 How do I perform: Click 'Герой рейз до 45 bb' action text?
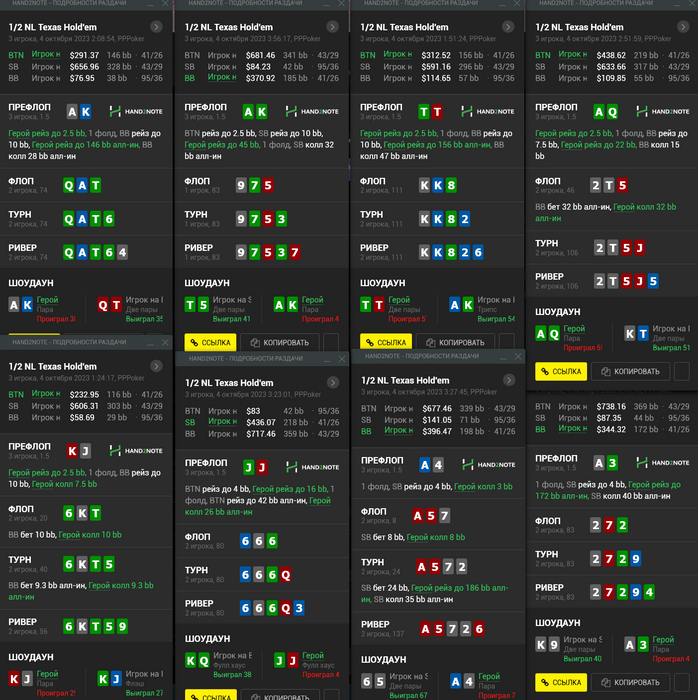pos(222,145)
